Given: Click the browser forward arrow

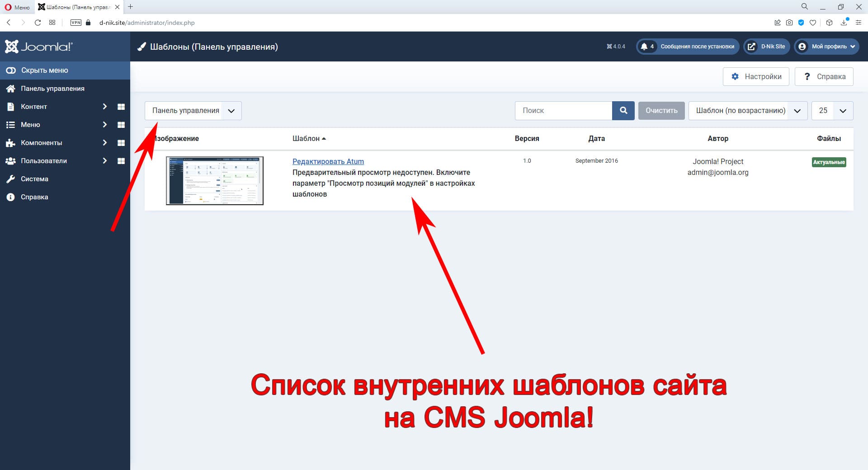Looking at the screenshot, I should (x=23, y=23).
